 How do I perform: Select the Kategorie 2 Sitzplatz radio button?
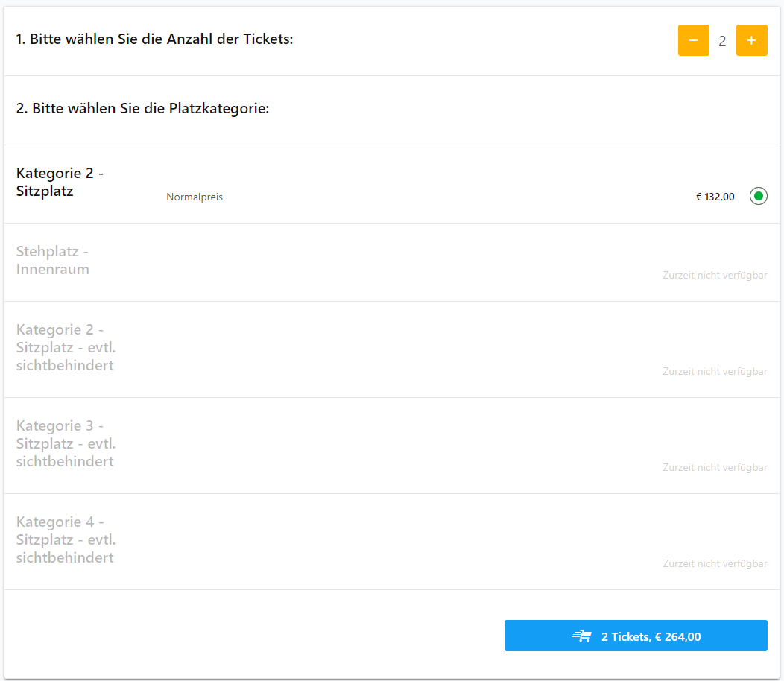pyautogui.click(x=758, y=197)
